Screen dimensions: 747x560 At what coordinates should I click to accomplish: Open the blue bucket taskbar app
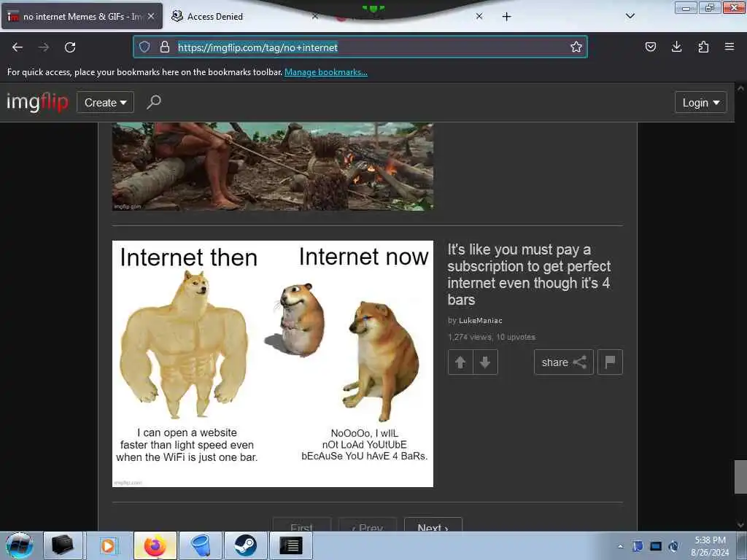pyautogui.click(x=201, y=545)
